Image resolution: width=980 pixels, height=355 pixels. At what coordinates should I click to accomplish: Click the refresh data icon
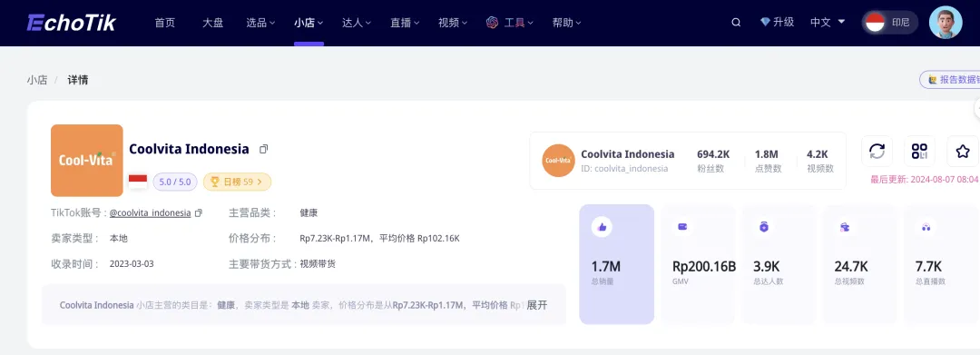[x=877, y=152]
